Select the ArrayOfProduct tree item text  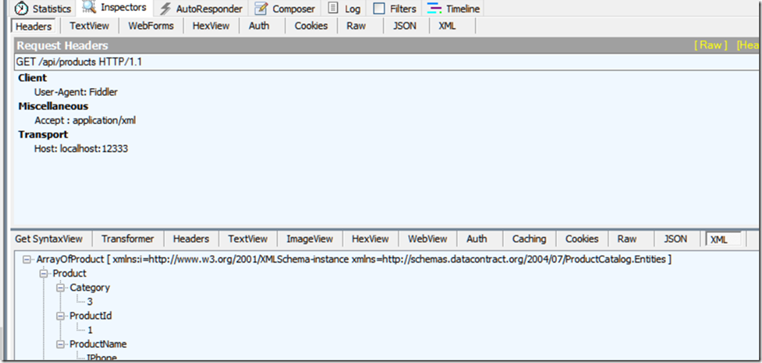353,259
